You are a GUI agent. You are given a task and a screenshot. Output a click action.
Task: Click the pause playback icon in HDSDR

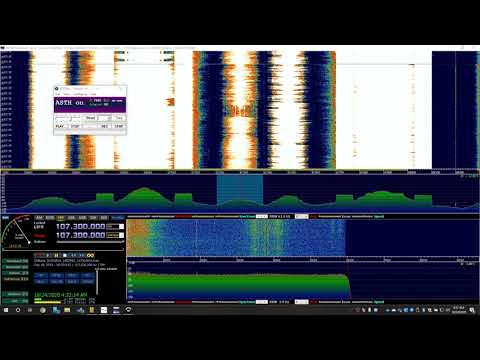point(56,255)
